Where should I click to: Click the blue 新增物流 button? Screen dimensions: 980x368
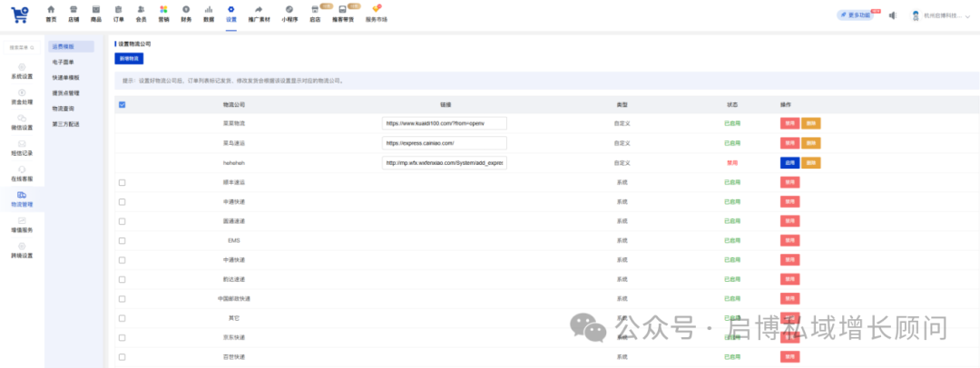[x=129, y=58]
